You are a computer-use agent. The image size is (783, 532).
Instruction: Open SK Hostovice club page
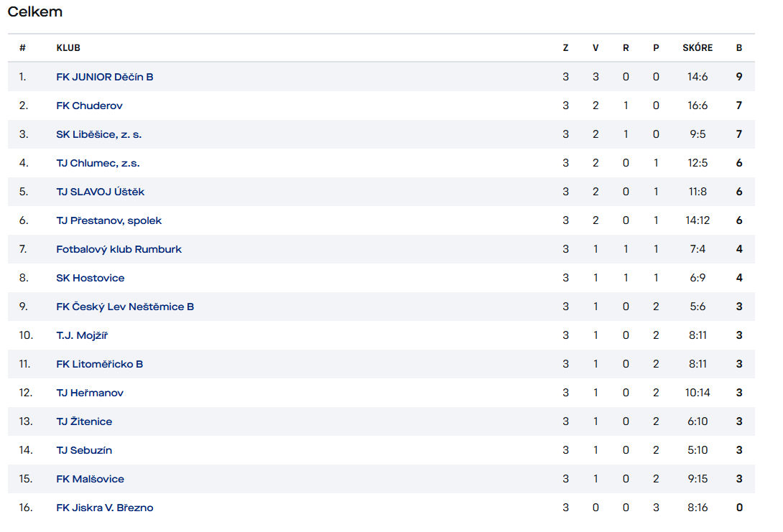pos(91,278)
